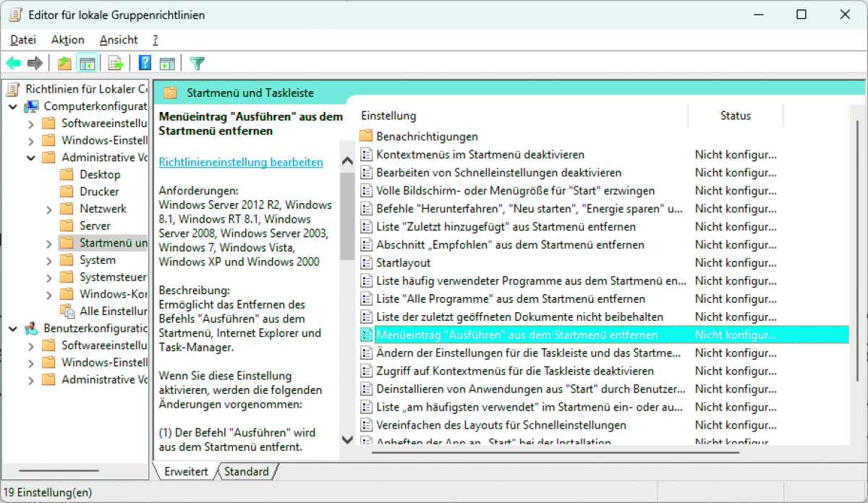
Task: Expand the Systemsteuerung tree node
Action: (48, 277)
